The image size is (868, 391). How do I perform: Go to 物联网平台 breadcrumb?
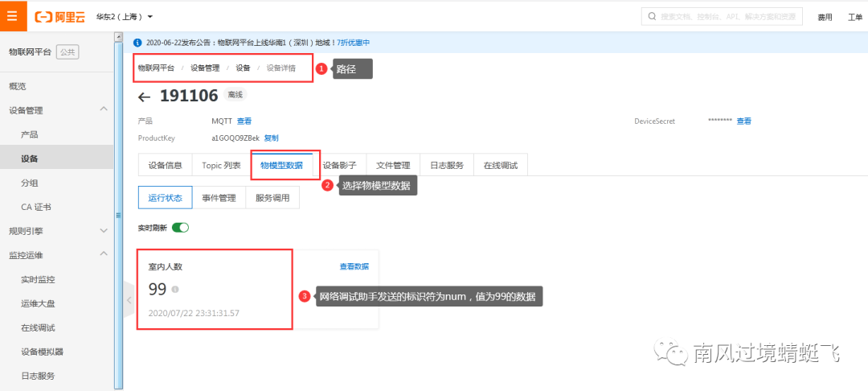(156, 68)
